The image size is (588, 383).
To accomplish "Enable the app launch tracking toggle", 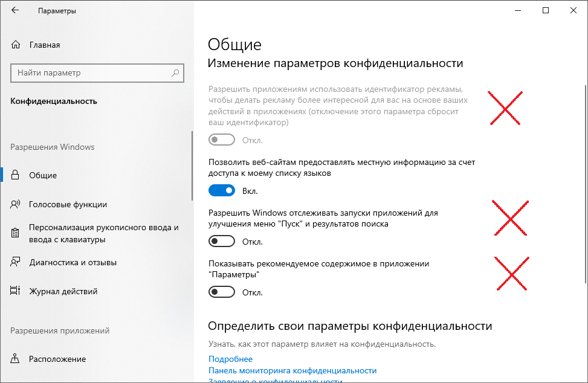I will pyautogui.click(x=221, y=242).
